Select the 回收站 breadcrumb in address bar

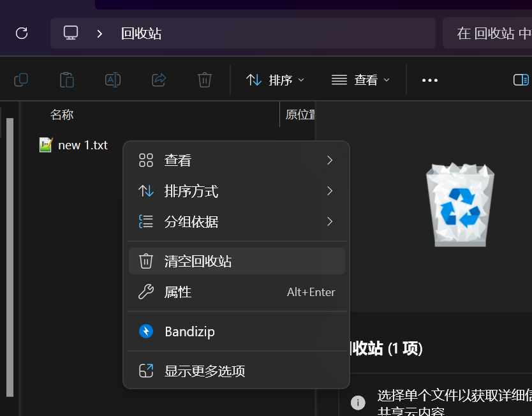(x=141, y=34)
